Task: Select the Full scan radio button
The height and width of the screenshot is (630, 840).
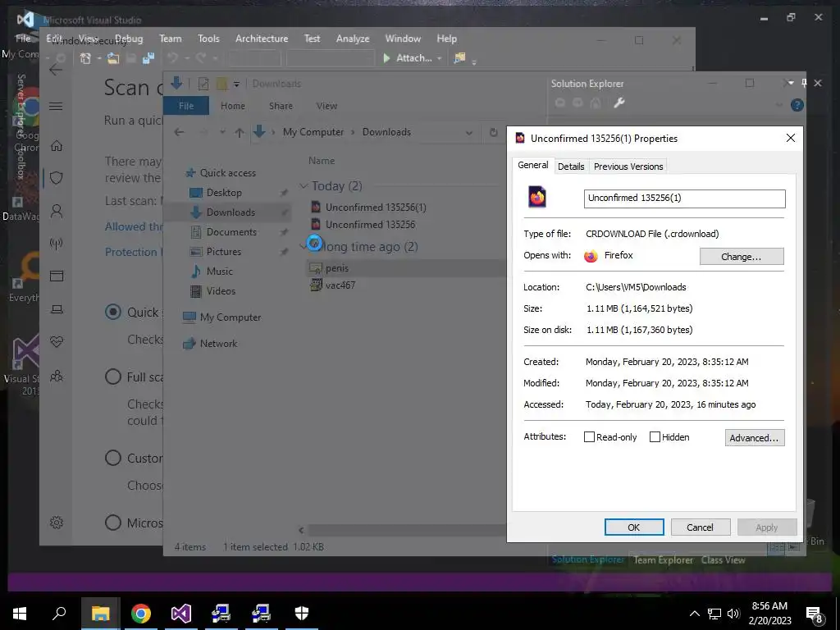Action: click(113, 377)
